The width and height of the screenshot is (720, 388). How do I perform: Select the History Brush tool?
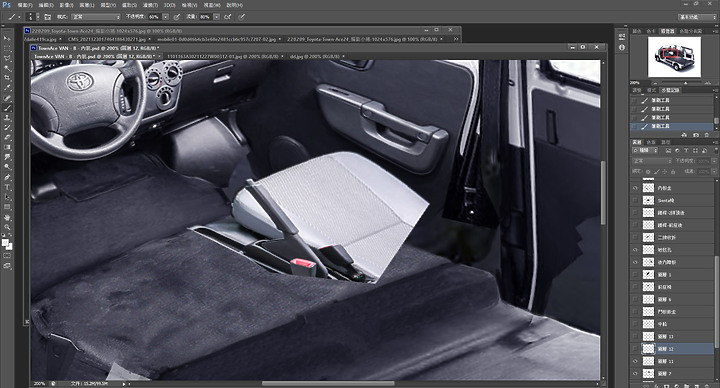point(7,128)
